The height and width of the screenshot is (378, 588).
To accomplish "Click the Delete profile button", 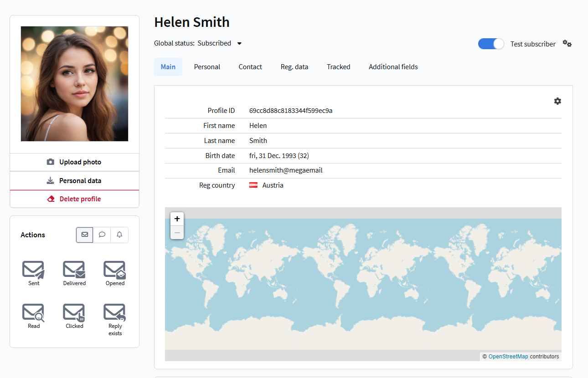I will pos(74,199).
